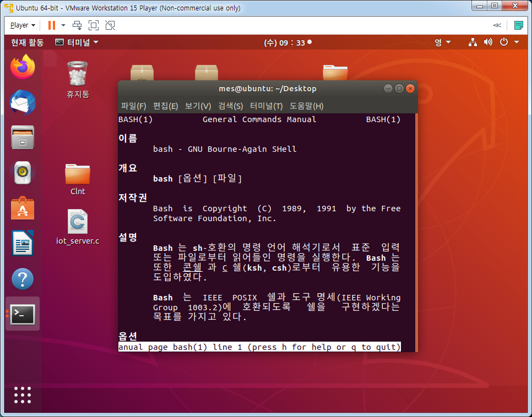Image resolution: width=532 pixels, height=417 pixels.
Task: Toggle Unity mode in VMware toolbar
Action: point(110,25)
